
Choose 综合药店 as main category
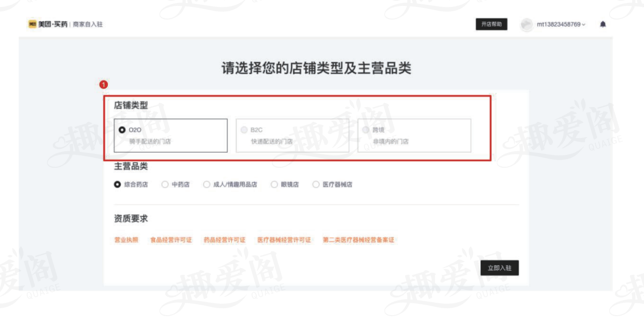point(117,184)
